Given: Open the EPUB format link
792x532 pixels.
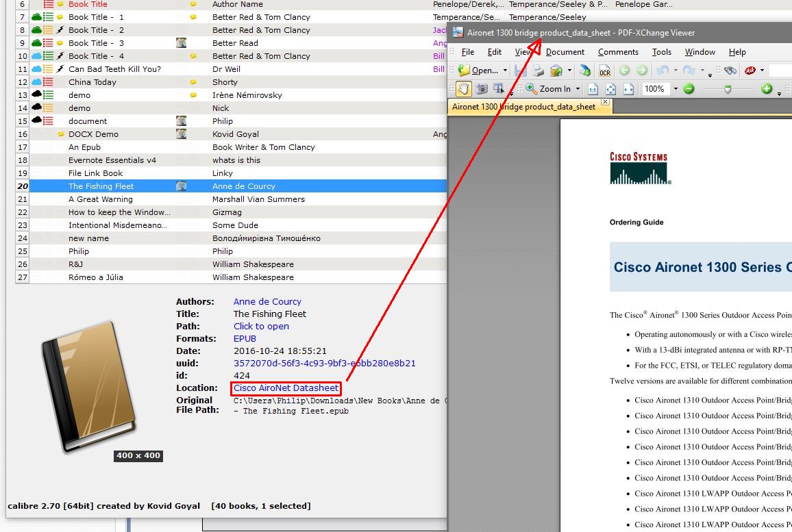Looking at the screenshot, I should tap(245, 339).
